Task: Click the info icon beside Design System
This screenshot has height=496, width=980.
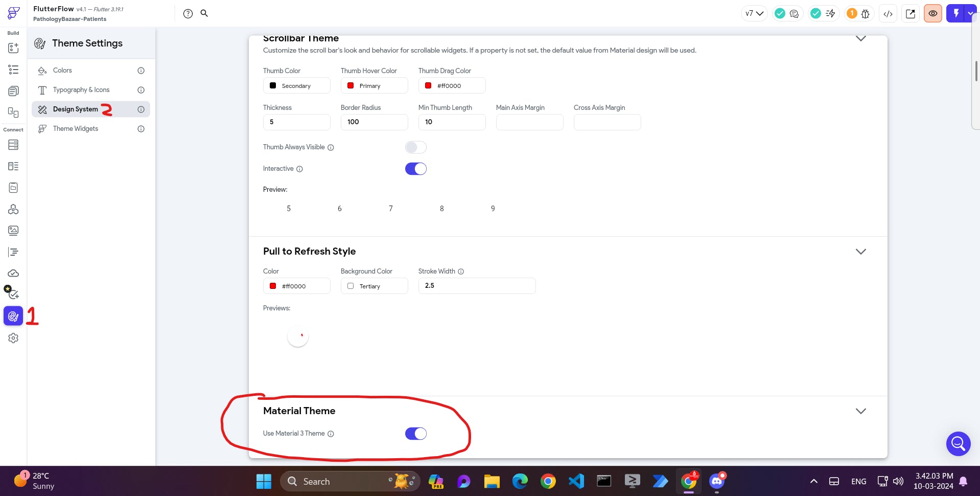Action: [x=141, y=109]
